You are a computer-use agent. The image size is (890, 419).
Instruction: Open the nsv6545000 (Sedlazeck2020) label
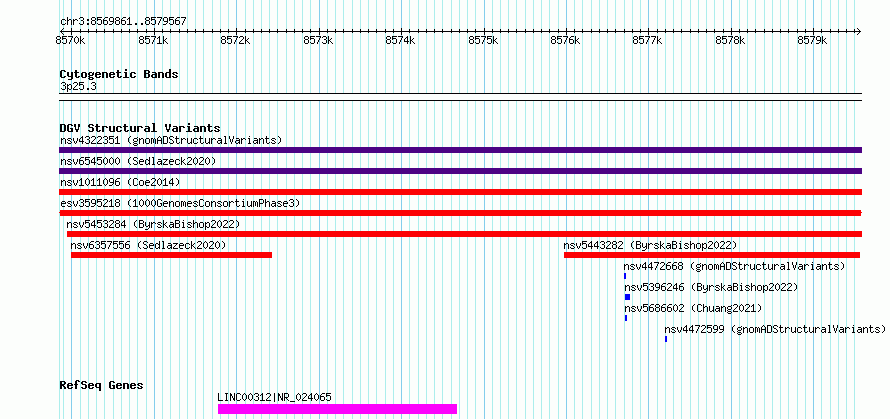[x=138, y=161]
